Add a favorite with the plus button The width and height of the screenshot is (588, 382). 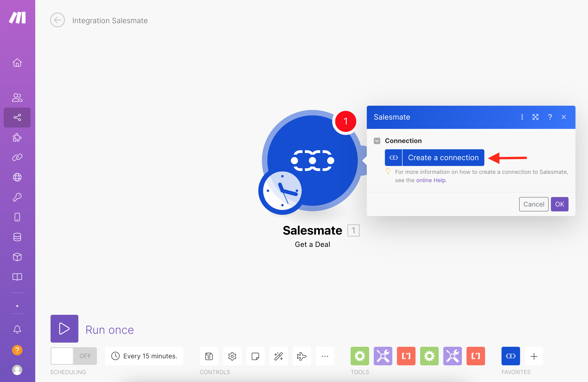click(x=534, y=356)
